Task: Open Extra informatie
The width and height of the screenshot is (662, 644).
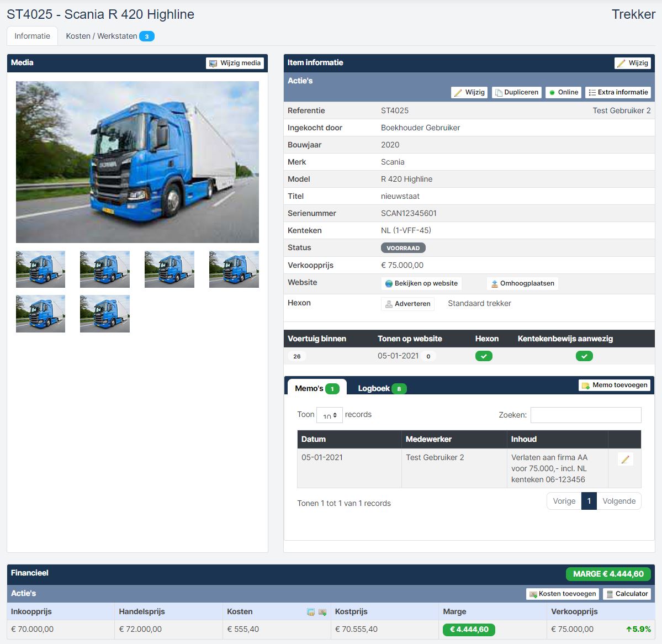Action: [618, 92]
